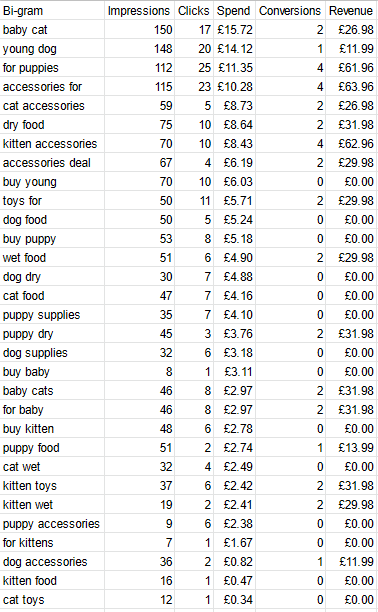This screenshot has width=378, height=612.
Task: Click the £61.96 revenue for puppies
Action: coord(351,68)
